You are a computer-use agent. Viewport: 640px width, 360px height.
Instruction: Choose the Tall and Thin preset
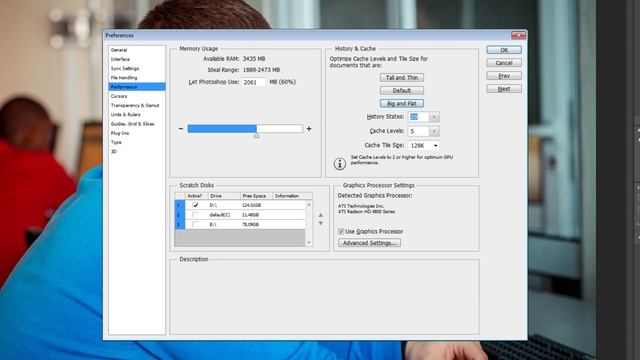(x=402, y=78)
